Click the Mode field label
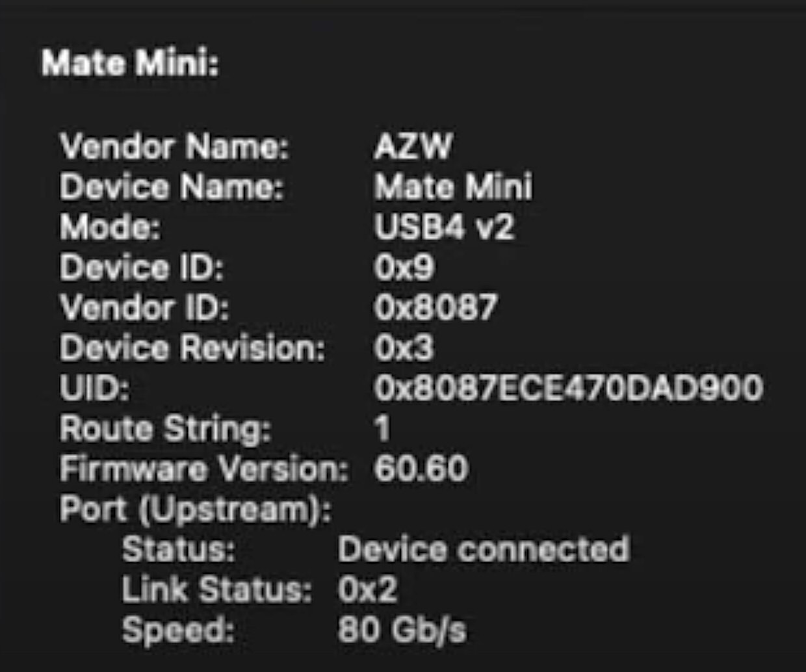This screenshot has height=672, width=806. [110, 227]
